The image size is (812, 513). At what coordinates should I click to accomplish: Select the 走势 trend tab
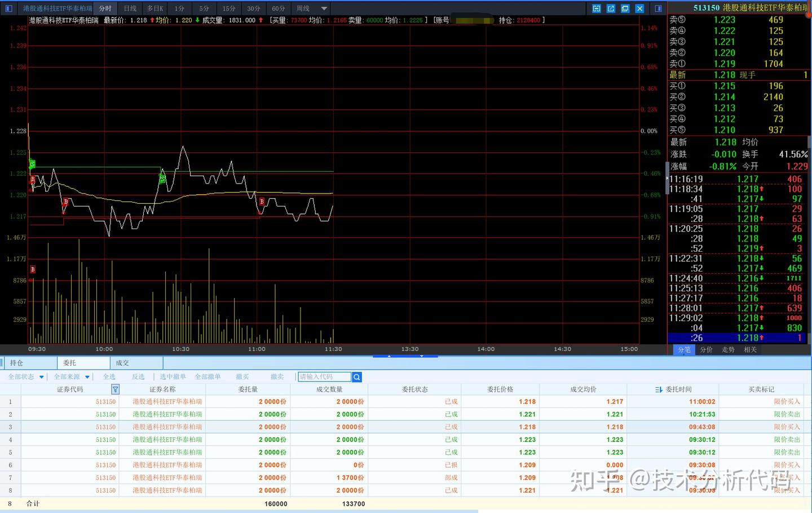[x=729, y=350]
